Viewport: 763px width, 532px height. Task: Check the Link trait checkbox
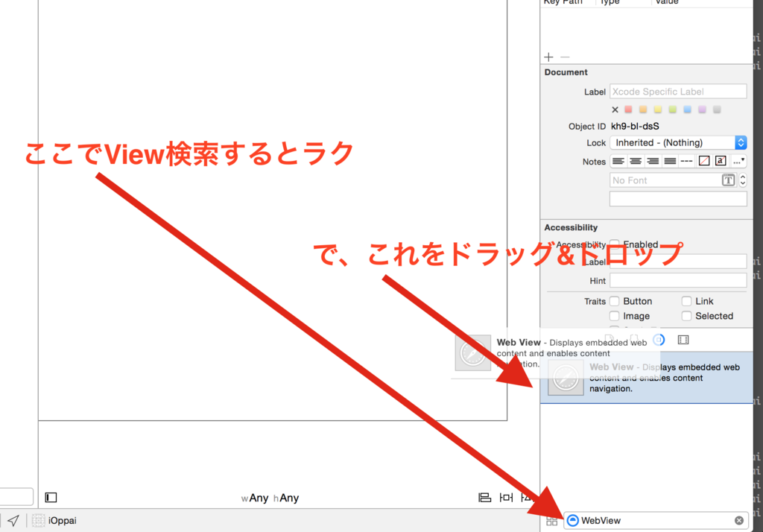(686, 301)
